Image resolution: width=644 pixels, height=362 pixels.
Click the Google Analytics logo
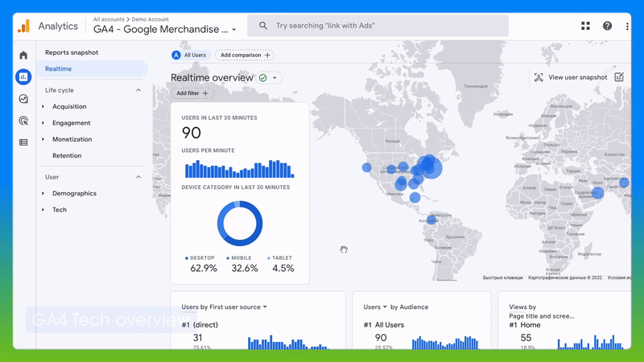(24, 27)
